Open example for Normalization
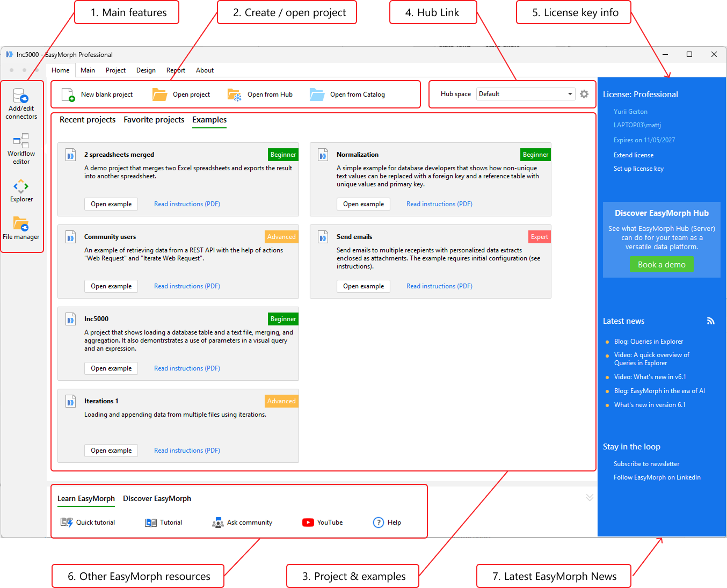This screenshot has width=727, height=588. 363,204
